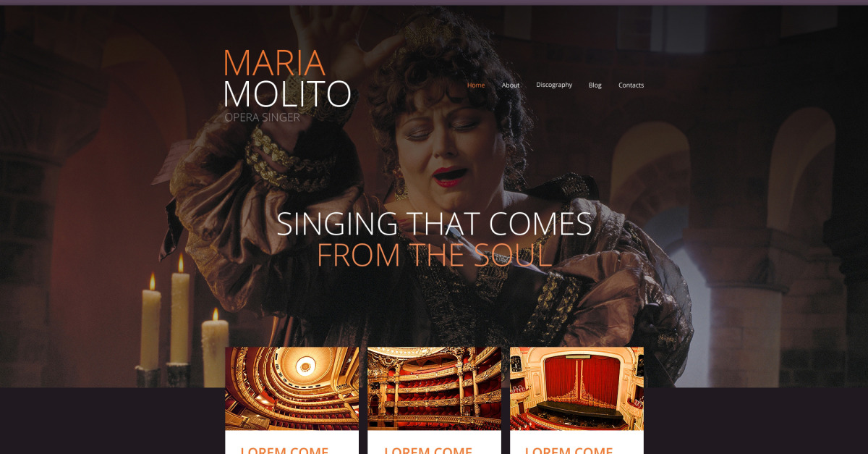Open the Discography menu item
Viewport: 868px width, 454px height.
[x=554, y=85]
